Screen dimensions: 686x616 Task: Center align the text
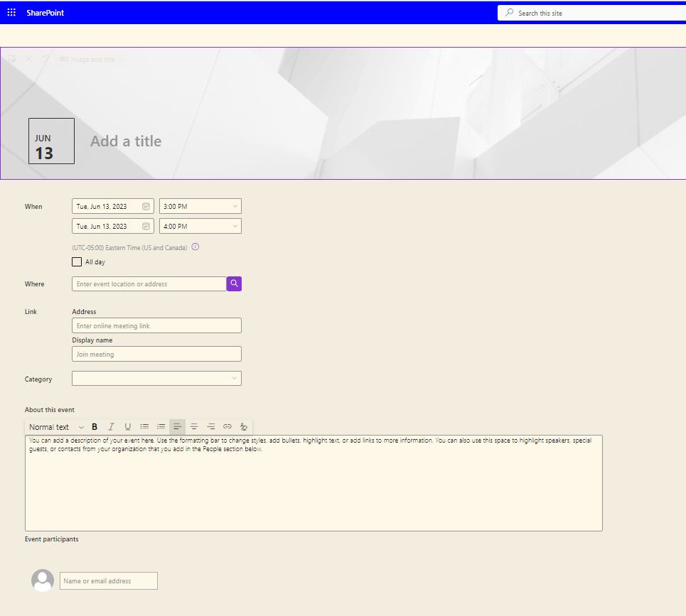[194, 427]
